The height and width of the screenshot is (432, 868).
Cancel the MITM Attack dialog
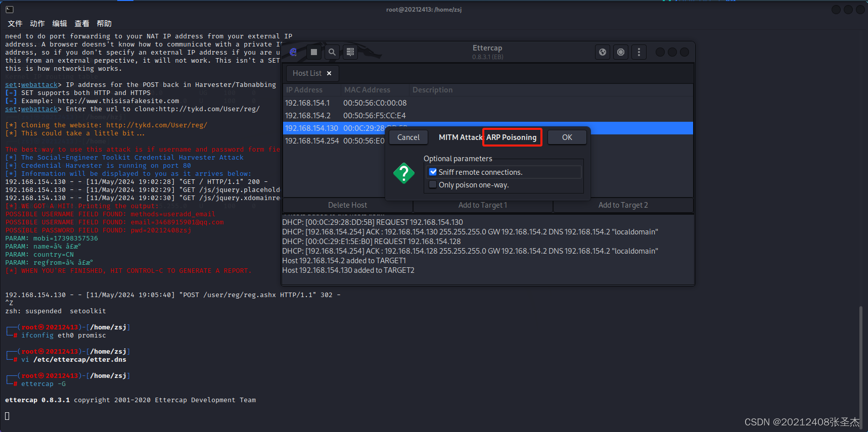click(408, 137)
